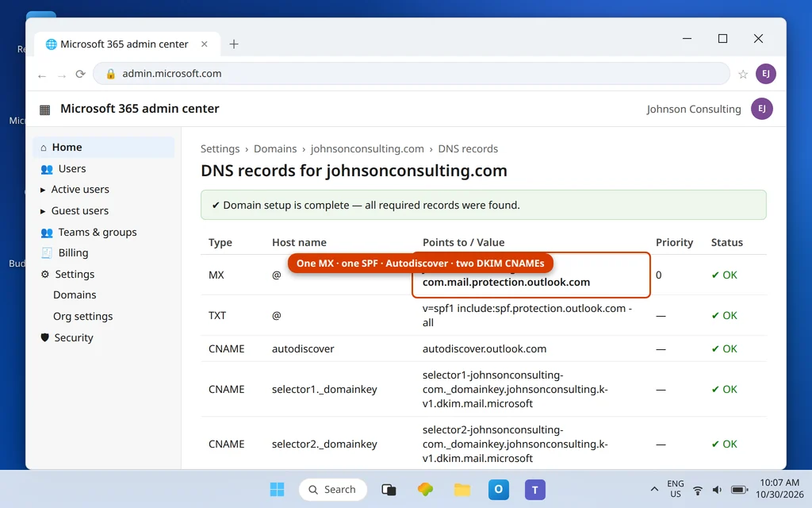The height and width of the screenshot is (508, 812).
Task: Open the Windows Start menu
Action: tap(277, 489)
